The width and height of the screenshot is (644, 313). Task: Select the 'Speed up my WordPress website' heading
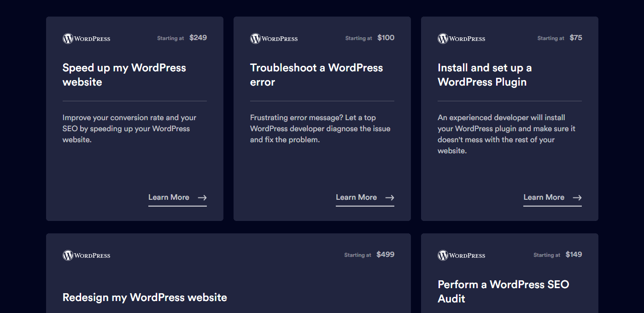(124, 75)
